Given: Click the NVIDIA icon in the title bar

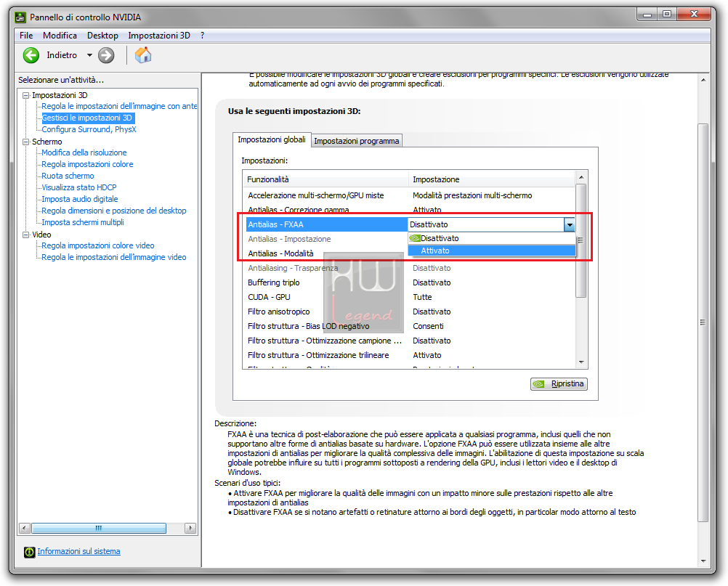Looking at the screenshot, I should coord(20,17).
